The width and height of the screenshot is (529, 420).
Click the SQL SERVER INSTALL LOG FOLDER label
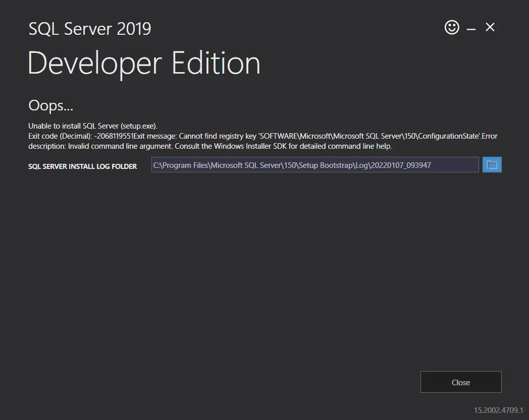tap(82, 166)
